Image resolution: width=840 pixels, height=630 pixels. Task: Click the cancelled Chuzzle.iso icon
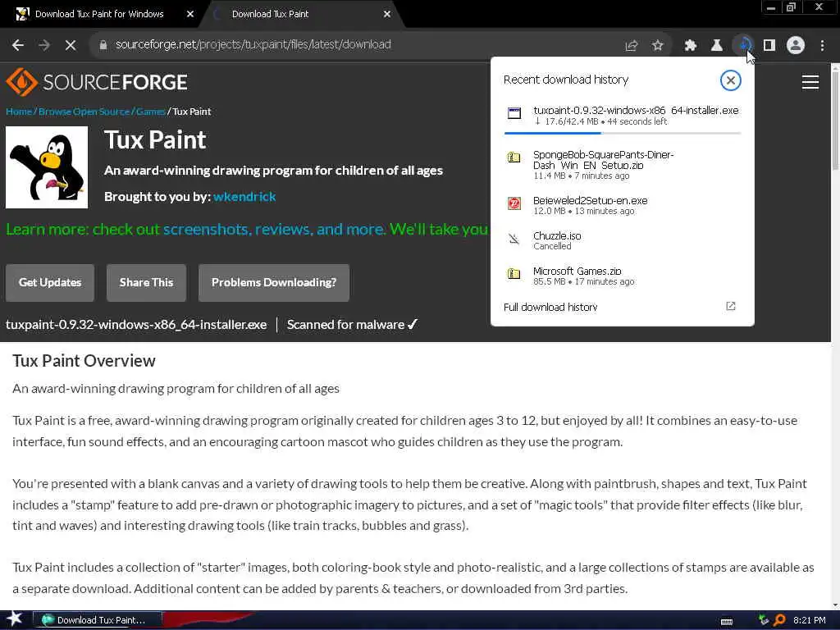(514, 239)
